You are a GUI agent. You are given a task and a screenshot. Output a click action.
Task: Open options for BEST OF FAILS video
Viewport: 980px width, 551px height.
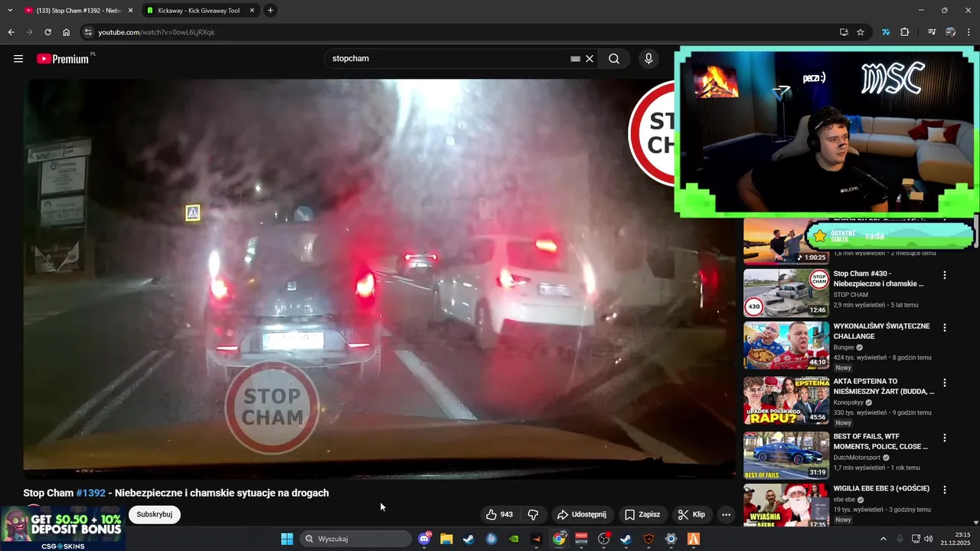(x=945, y=438)
